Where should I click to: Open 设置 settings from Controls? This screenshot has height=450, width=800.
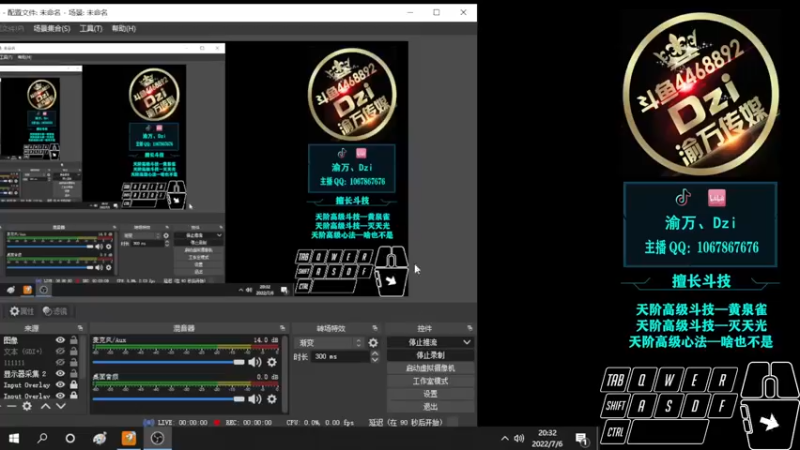pos(430,394)
